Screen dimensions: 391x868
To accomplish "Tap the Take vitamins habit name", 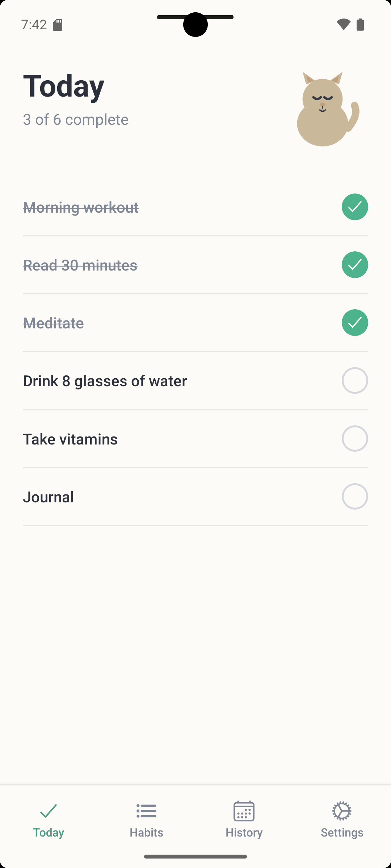I will (x=70, y=439).
